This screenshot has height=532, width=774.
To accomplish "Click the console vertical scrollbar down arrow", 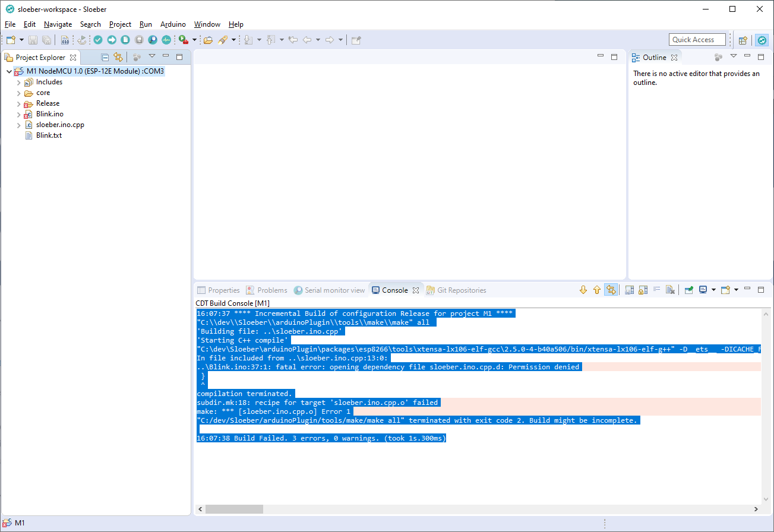I will tap(767, 499).
